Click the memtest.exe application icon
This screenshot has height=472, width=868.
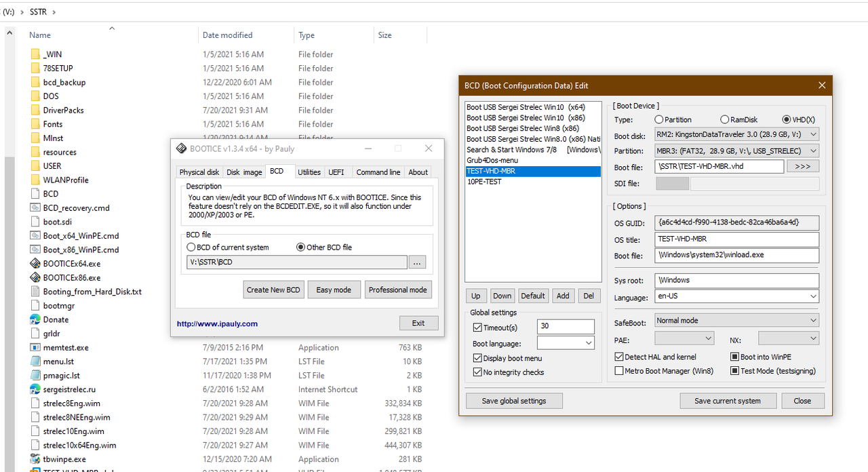(35, 347)
